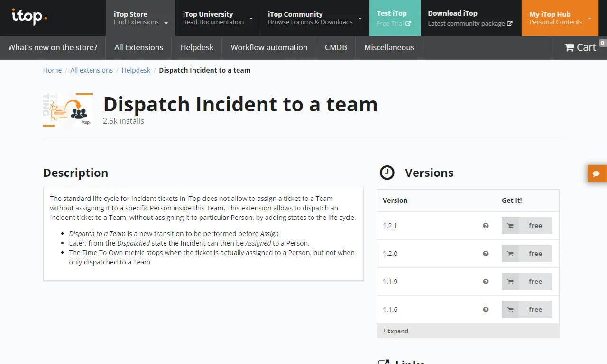Click cart icon in version 1.1.6 row

click(510, 309)
